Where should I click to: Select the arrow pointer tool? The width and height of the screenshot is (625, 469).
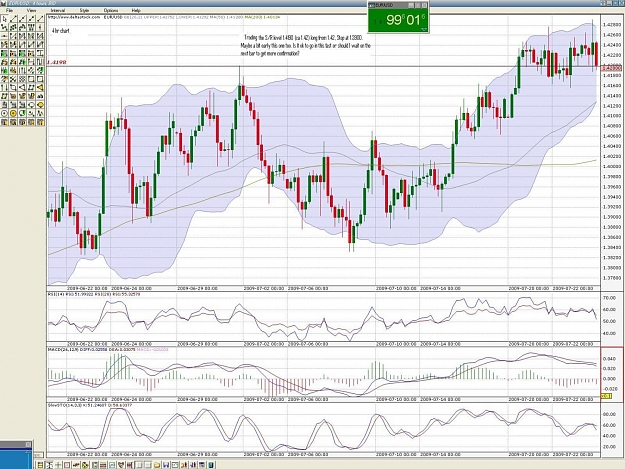(x=4, y=19)
